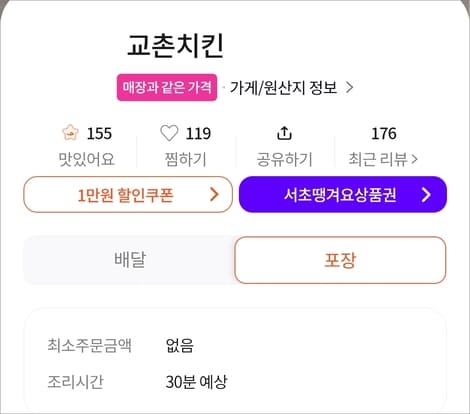The width and height of the screenshot is (470, 414).
Task: Tap the 119 favorites count
Action: pyautogui.click(x=198, y=134)
